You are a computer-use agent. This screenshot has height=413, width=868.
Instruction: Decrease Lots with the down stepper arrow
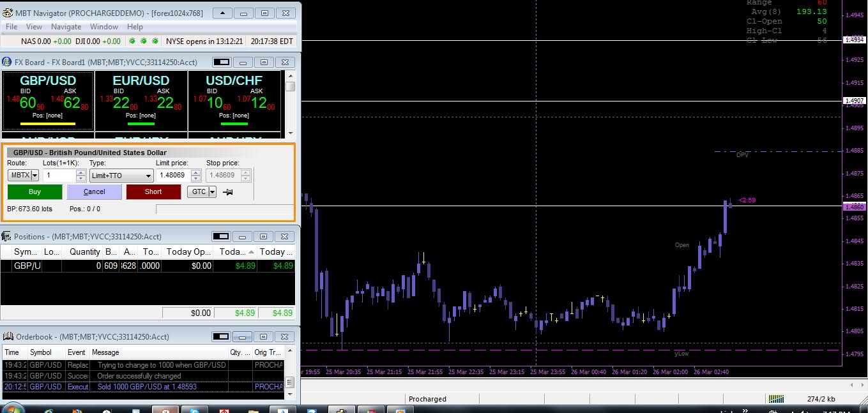[80, 178]
